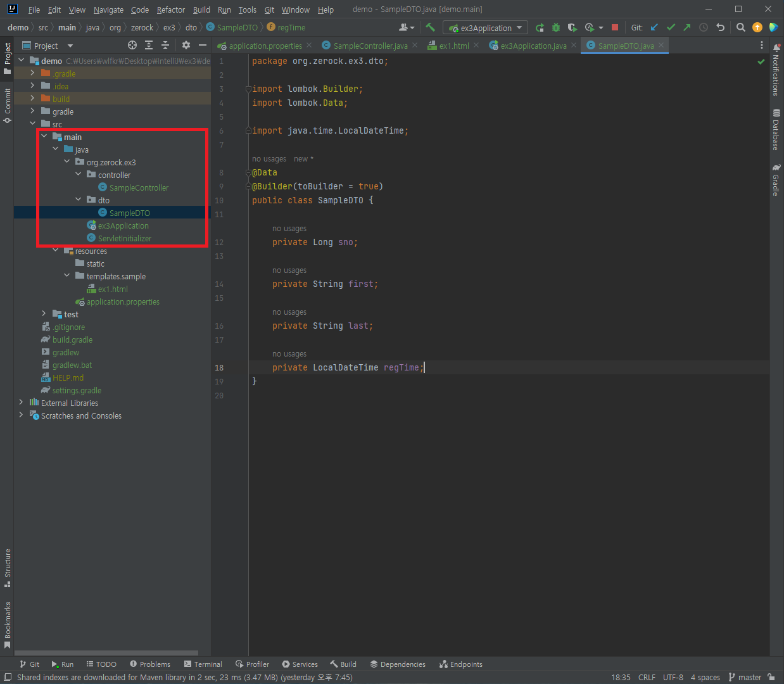This screenshot has height=684, width=784.
Task: Collapse the templates.sample folder
Action: [67, 275]
